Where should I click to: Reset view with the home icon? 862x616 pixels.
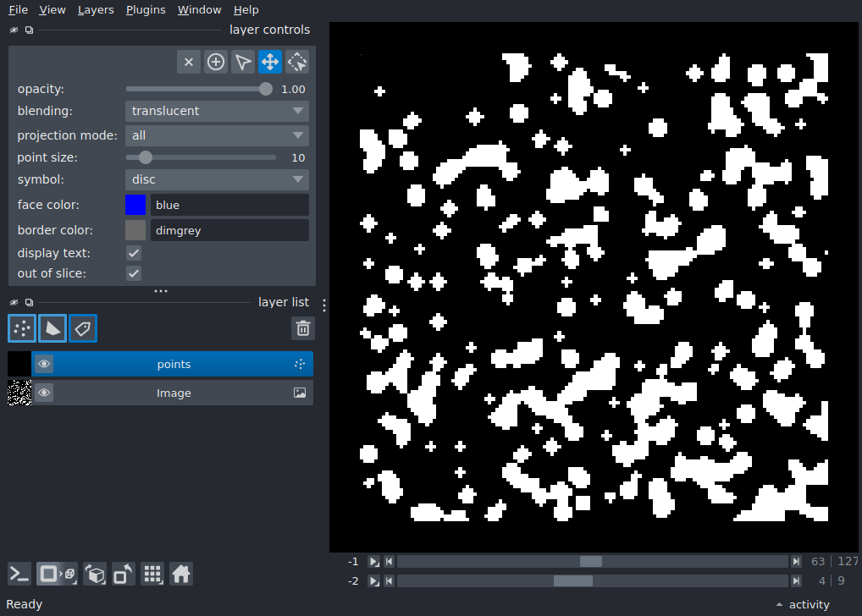(x=181, y=575)
